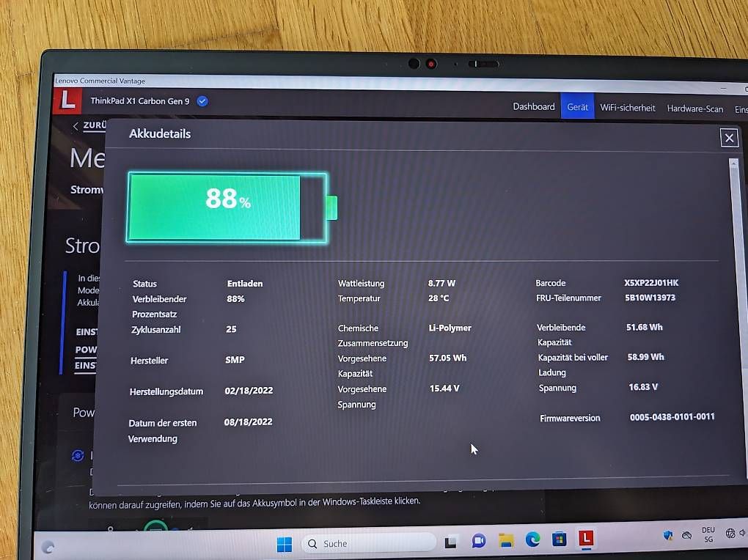
Task: Click the Zyklusanzahl label
Action: 156,330
